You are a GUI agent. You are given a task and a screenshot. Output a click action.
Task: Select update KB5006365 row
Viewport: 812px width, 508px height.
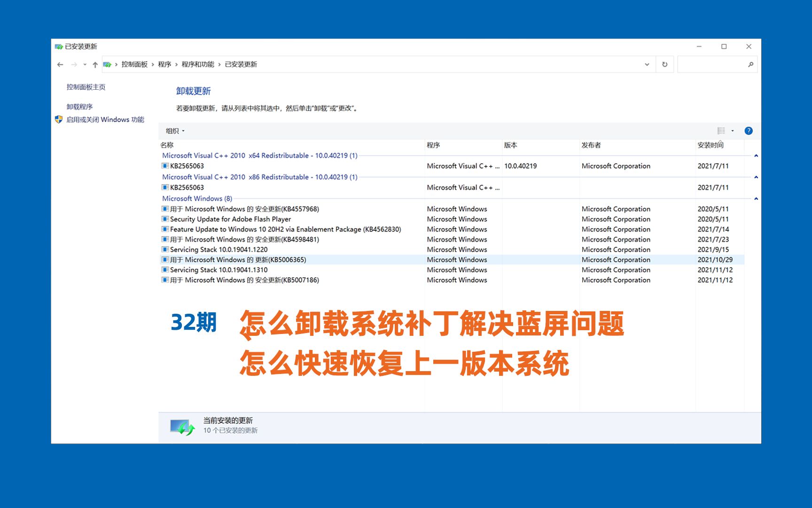(x=452, y=260)
